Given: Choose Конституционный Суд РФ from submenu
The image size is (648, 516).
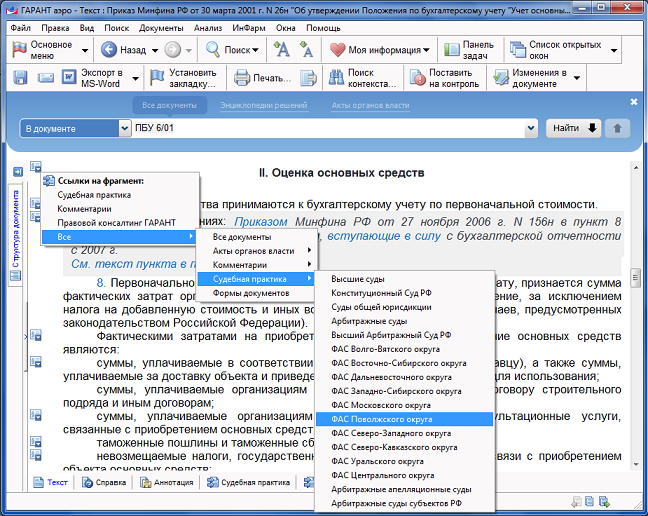Looking at the screenshot, I should click(x=382, y=293).
